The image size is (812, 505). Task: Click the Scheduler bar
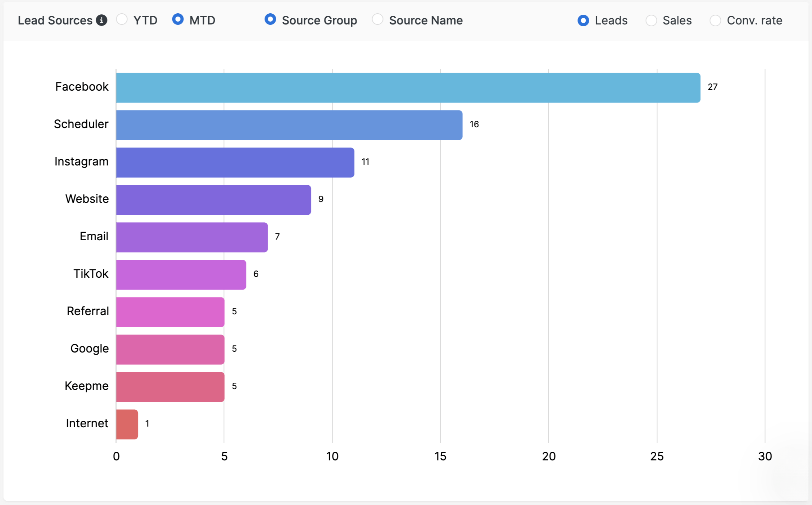point(289,125)
